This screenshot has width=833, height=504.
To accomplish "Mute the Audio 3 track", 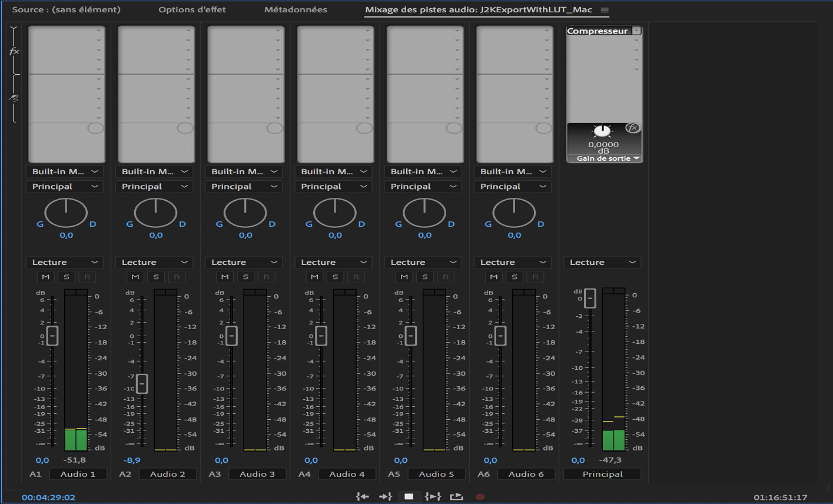I will click(x=225, y=277).
